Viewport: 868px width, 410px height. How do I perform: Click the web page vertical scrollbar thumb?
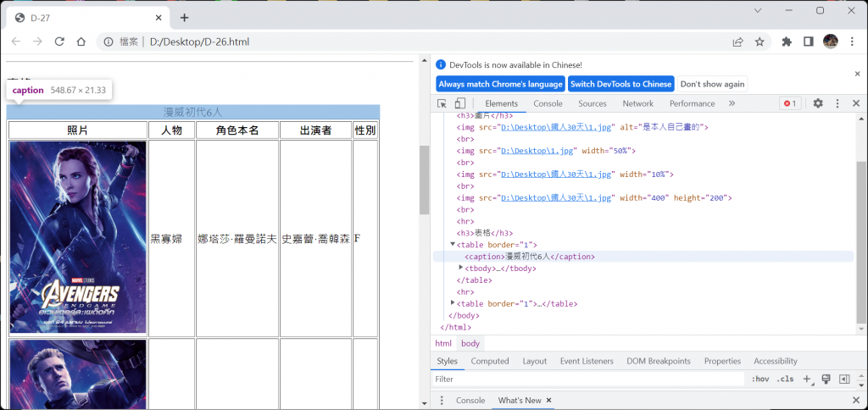[424, 180]
